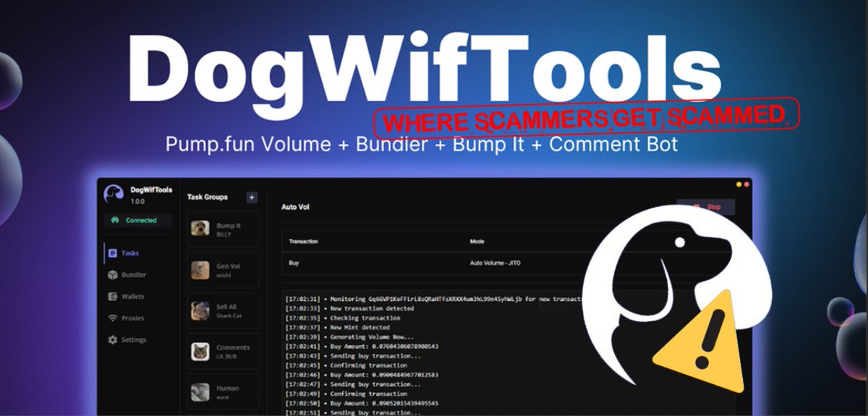Select the Gen Vol michi task

pyautogui.click(x=223, y=271)
